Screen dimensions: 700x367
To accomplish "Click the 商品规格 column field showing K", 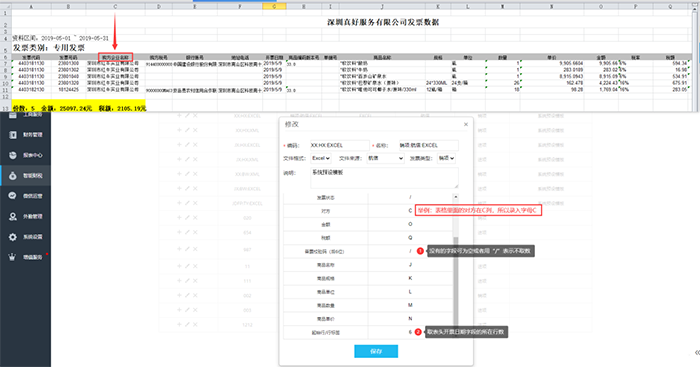I will coord(410,278).
